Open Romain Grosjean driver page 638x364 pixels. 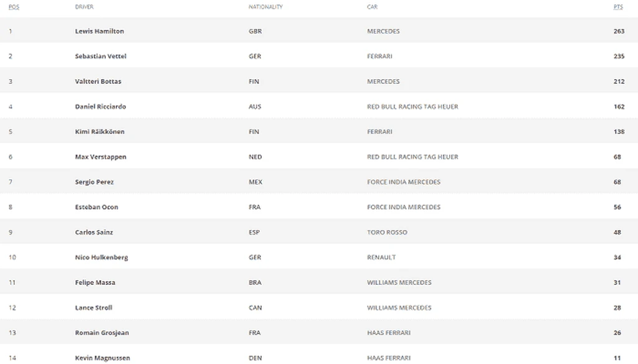[x=102, y=333]
